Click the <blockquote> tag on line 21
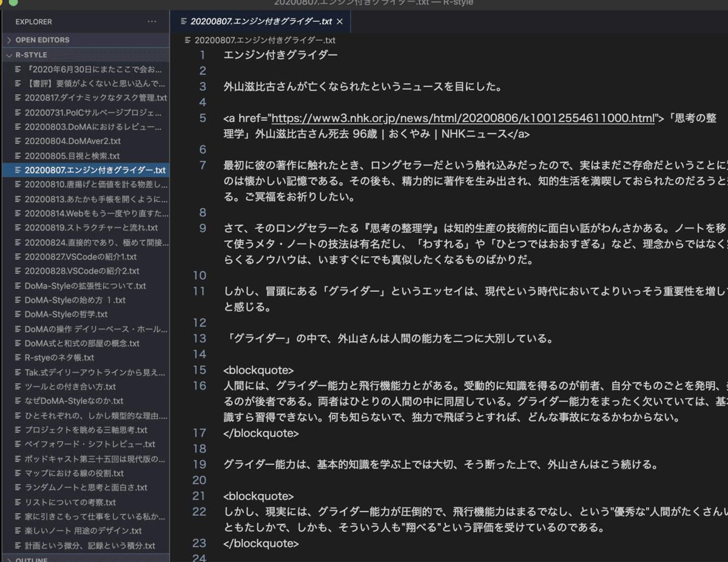The height and width of the screenshot is (562, 728). (258, 496)
